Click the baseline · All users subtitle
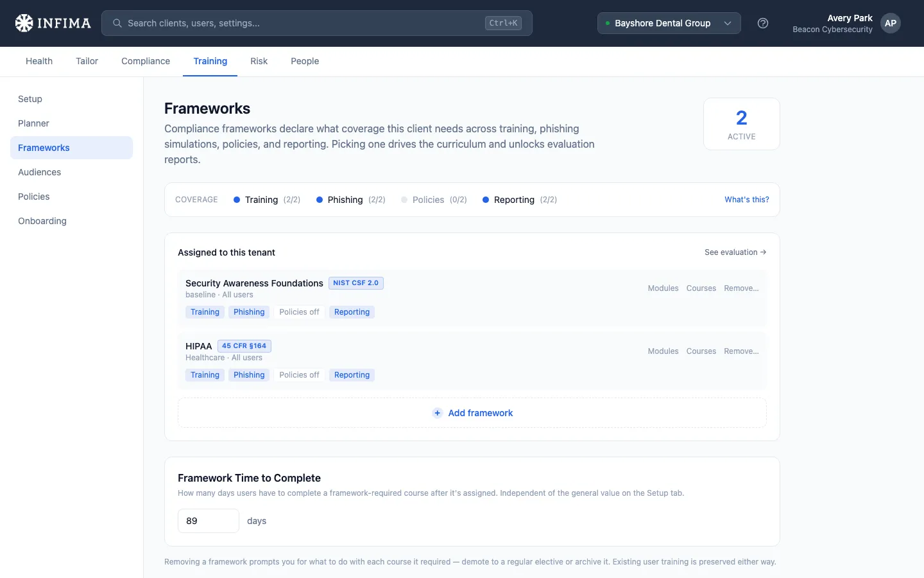 (219, 295)
